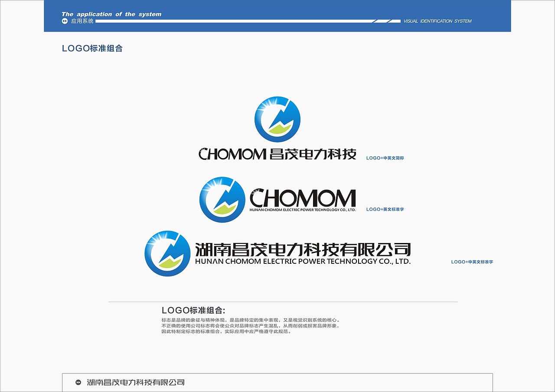
Task: Click the 'LOGO+英文标准字' caption
Action: pyautogui.click(x=385, y=209)
